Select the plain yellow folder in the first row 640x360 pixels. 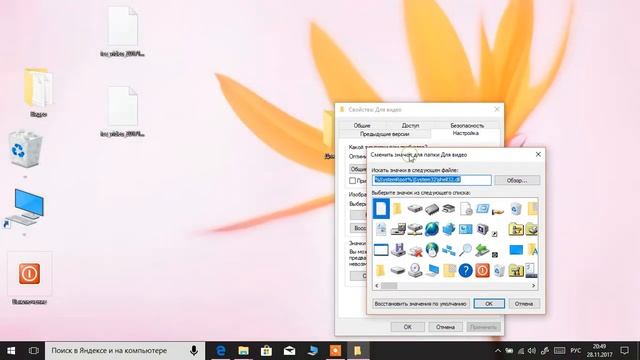397,209
